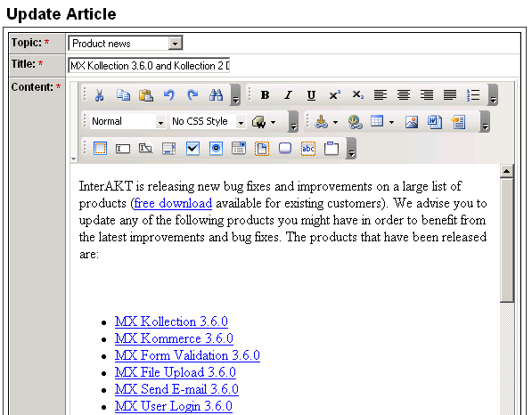This screenshot has width=532, height=415.
Task: Click the globe link icon
Action: point(355,122)
